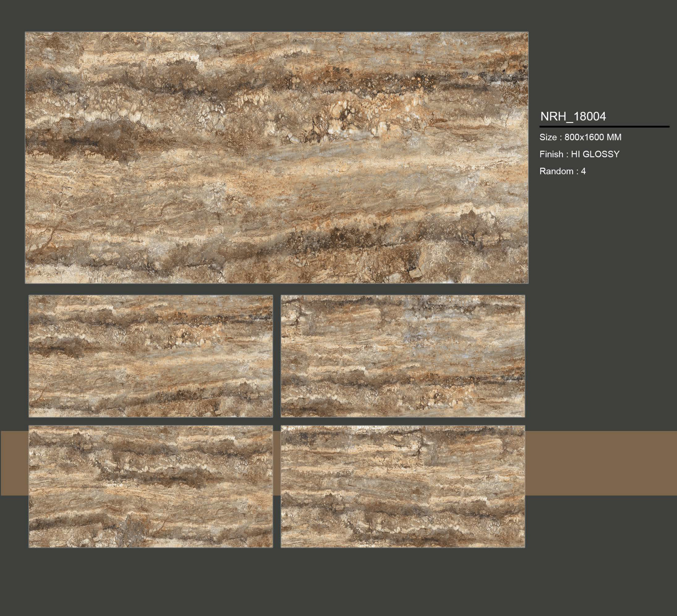Screen dimensions: 677x616
Task: Click the brown band left of the bottom tiles
Action: [14, 463]
